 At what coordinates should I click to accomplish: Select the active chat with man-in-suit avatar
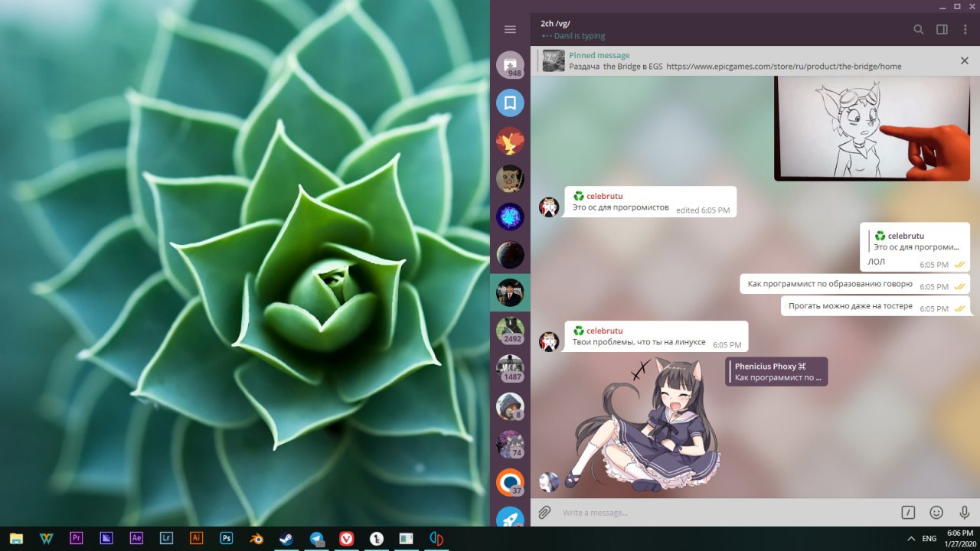click(510, 292)
